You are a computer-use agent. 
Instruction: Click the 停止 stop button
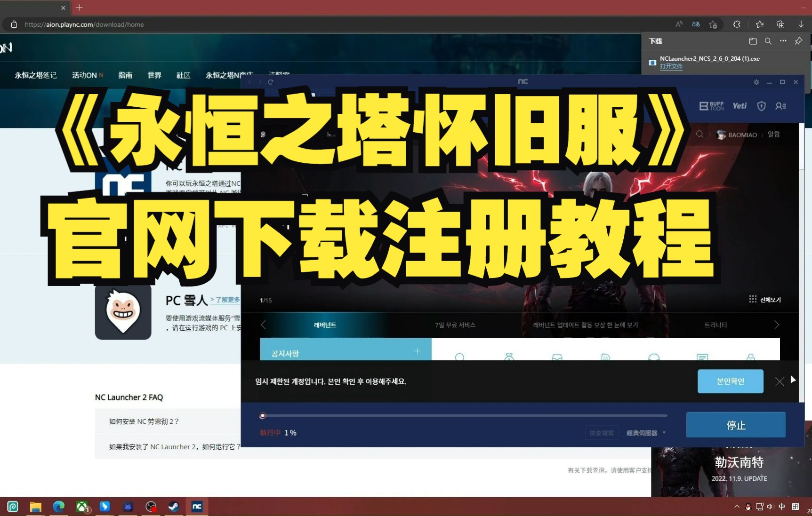[736, 425]
